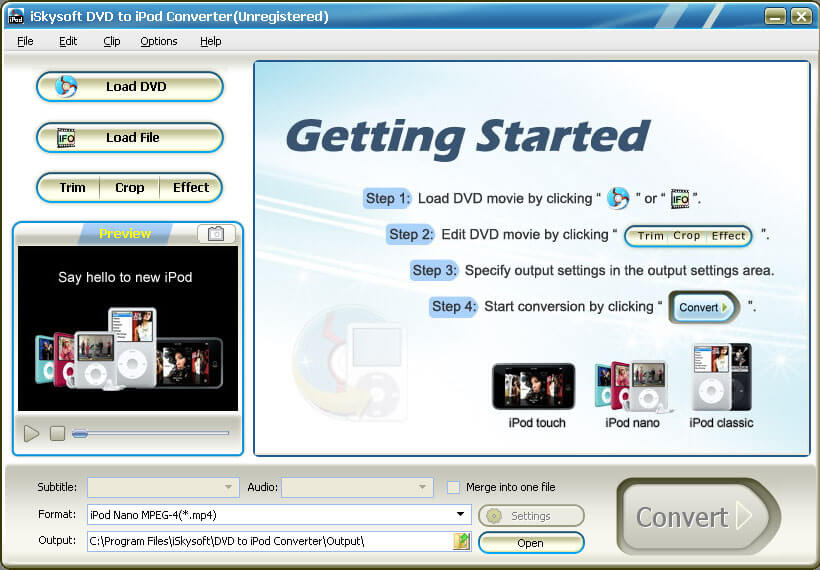Click the Load DVD disc button
The height and width of the screenshot is (570, 820).
point(129,87)
